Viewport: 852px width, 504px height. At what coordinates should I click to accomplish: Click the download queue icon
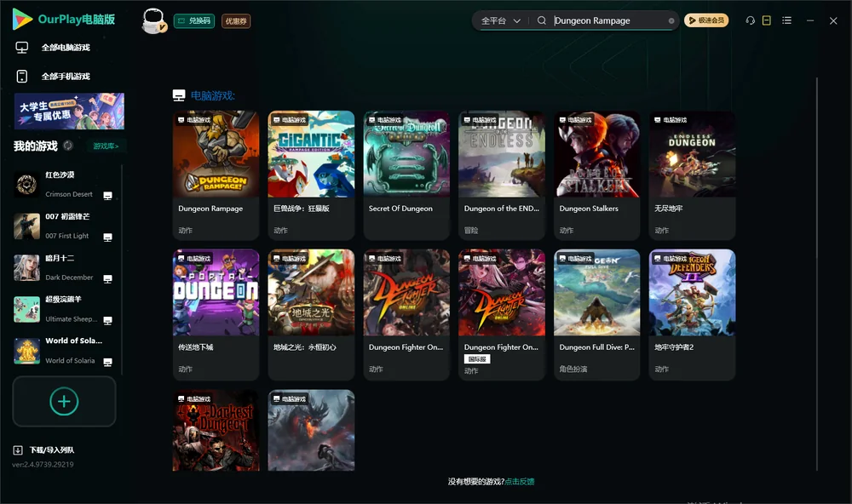pyautogui.click(x=18, y=450)
